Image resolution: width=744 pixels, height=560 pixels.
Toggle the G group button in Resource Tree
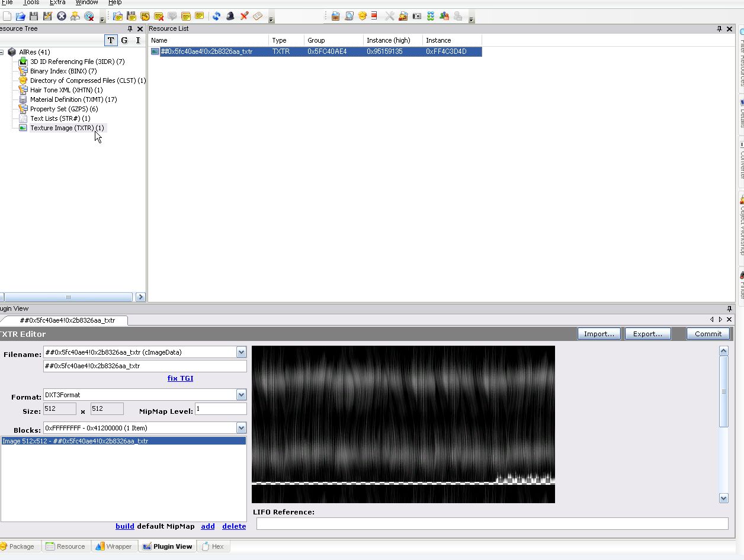coord(124,40)
